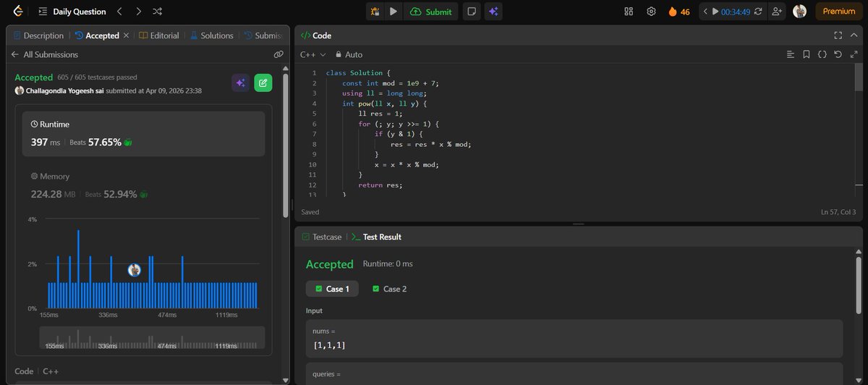Switch to the Description tab
The width and height of the screenshot is (868, 385).
(38, 35)
